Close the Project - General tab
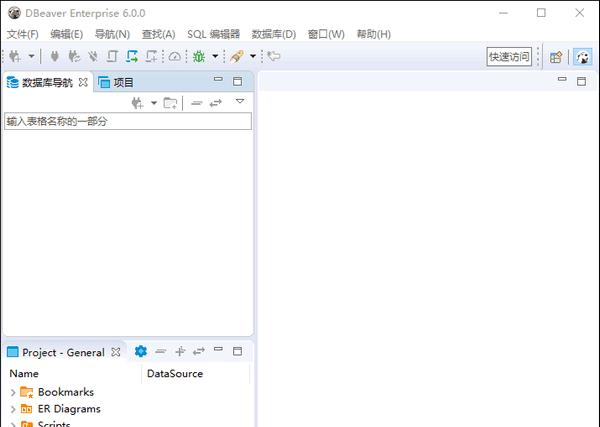The image size is (600, 427). 116,352
